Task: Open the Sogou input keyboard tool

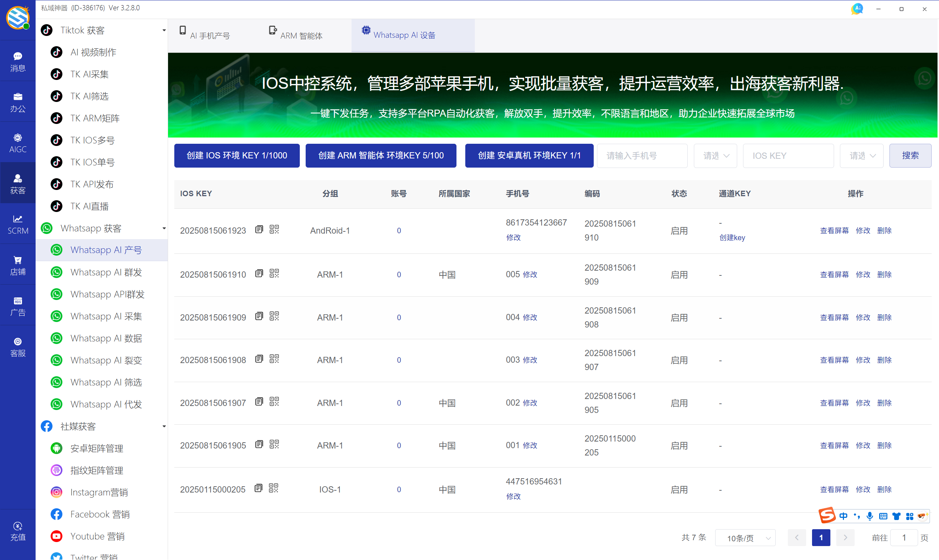Action: [883, 516]
